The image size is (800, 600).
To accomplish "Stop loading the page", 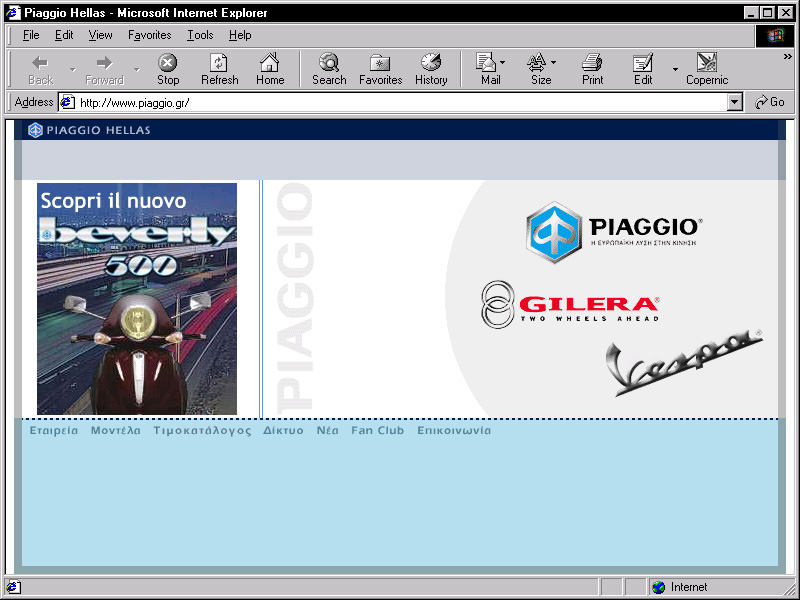I will point(168,69).
